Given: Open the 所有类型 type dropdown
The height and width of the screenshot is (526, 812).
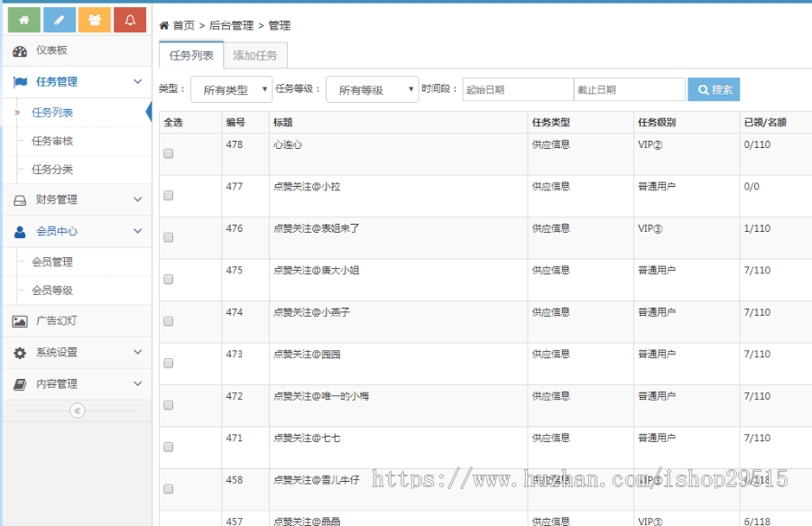Looking at the screenshot, I should pos(231,90).
